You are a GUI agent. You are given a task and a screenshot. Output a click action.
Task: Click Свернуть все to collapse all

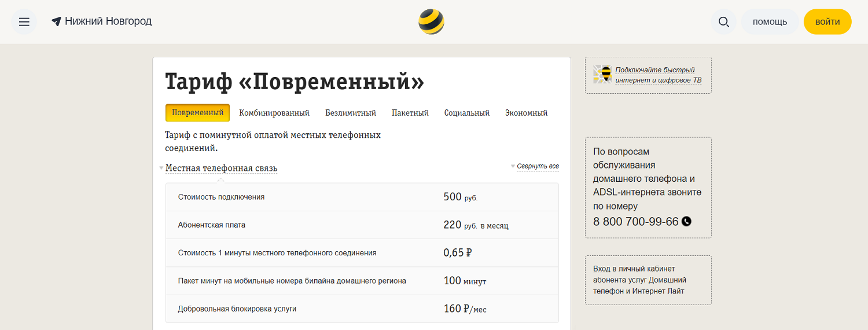coord(538,166)
